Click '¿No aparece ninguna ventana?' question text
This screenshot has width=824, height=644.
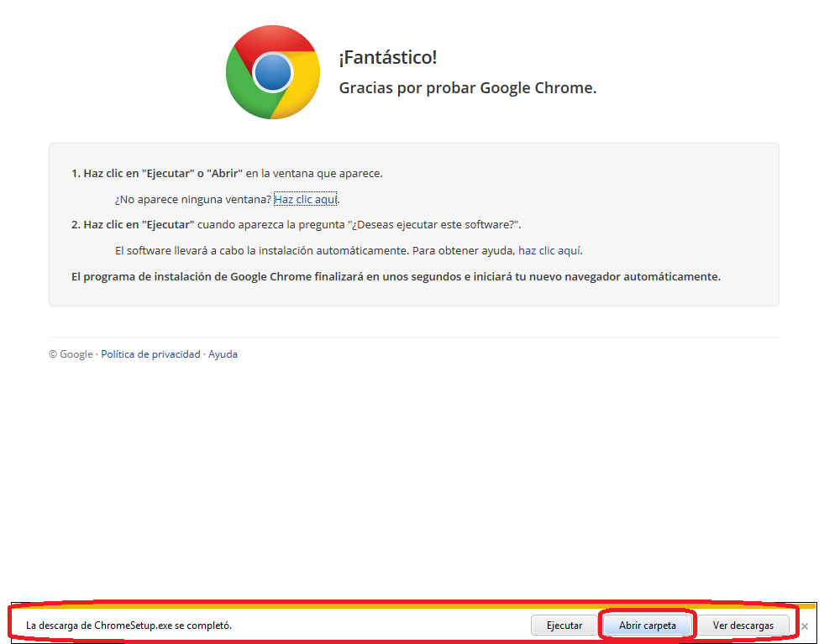click(192, 200)
